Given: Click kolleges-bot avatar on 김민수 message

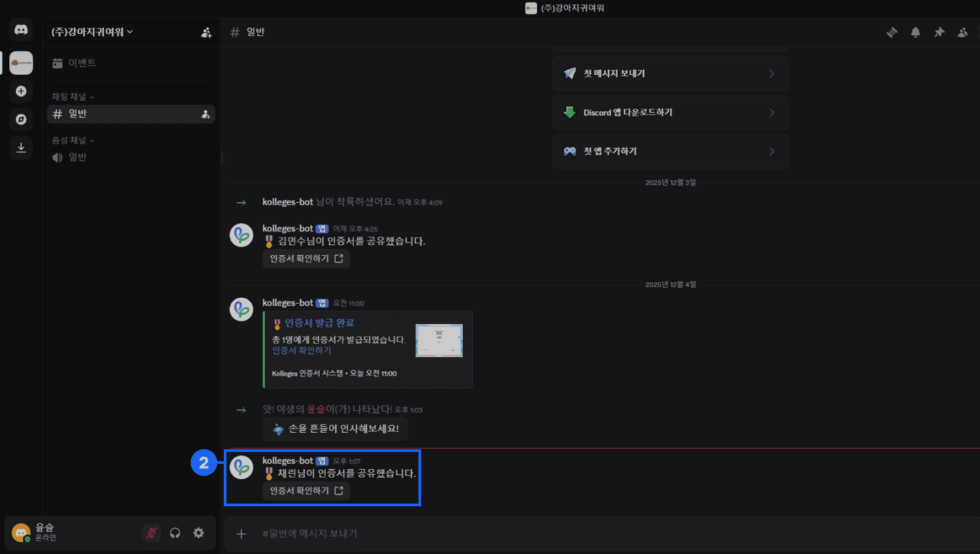Looking at the screenshot, I should pyautogui.click(x=241, y=235).
